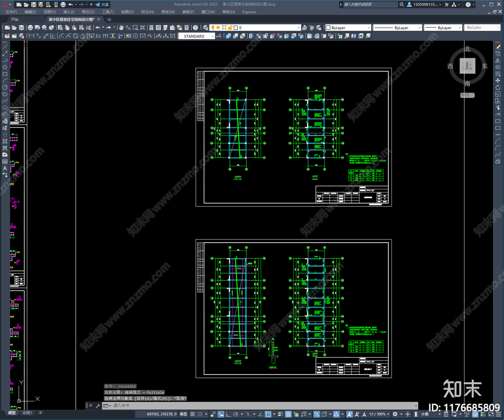Open the Layer Properties manager icon
This screenshot has height=420, width=504.
[206, 28]
